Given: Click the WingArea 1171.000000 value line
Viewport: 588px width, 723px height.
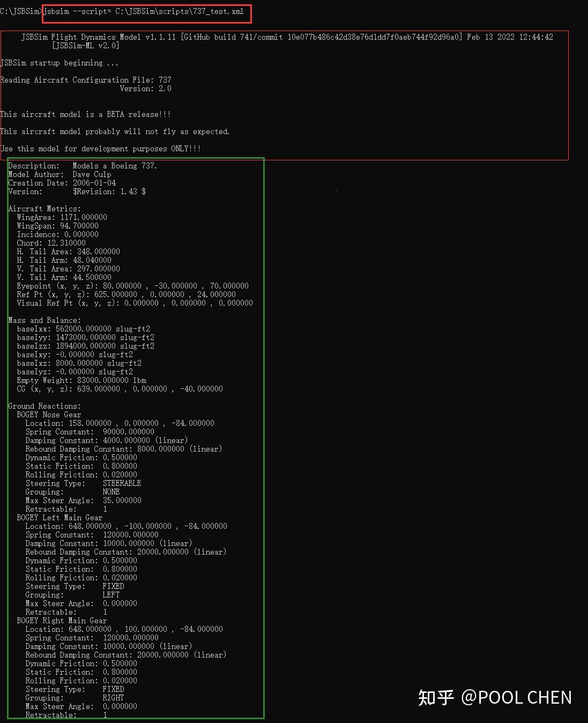Looking at the screenshot, I should 62,217.
